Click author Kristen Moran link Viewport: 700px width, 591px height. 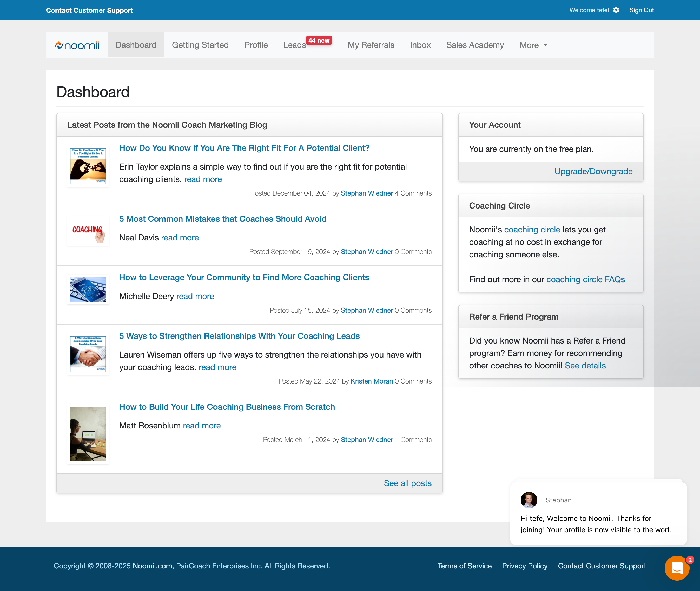pos(372,381)
